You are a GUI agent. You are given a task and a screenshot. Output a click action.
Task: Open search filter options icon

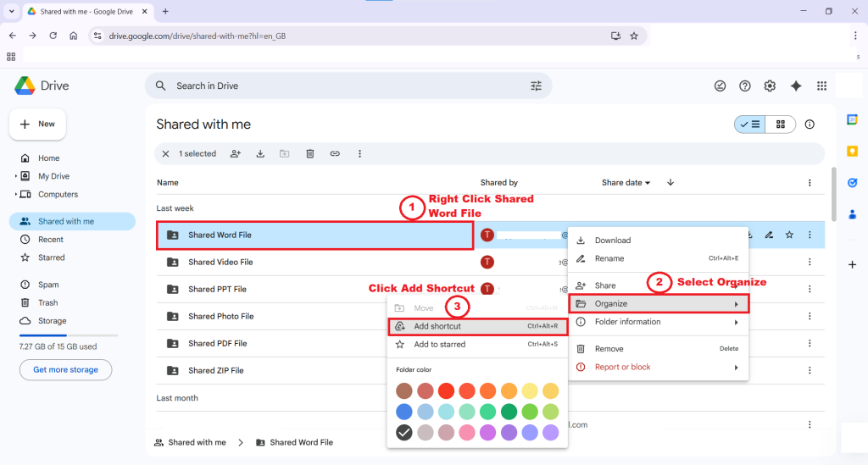coord(536,86)
